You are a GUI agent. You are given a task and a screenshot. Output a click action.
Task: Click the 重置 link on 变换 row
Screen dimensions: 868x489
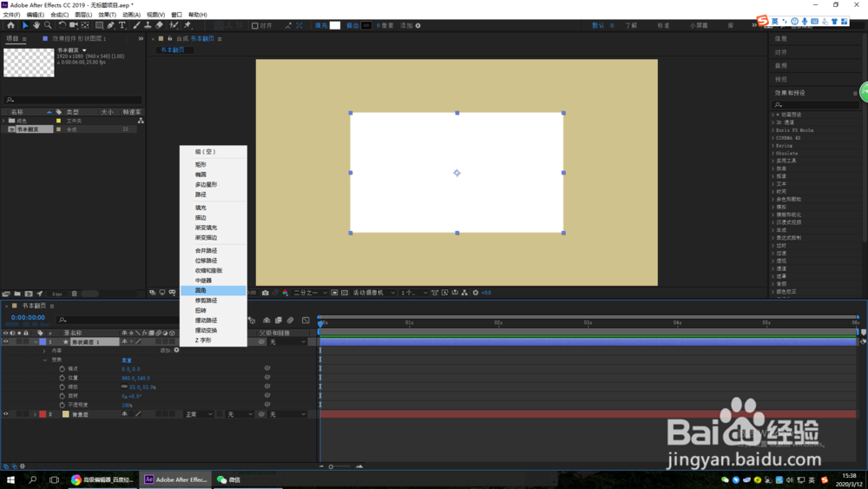[127, 360]
